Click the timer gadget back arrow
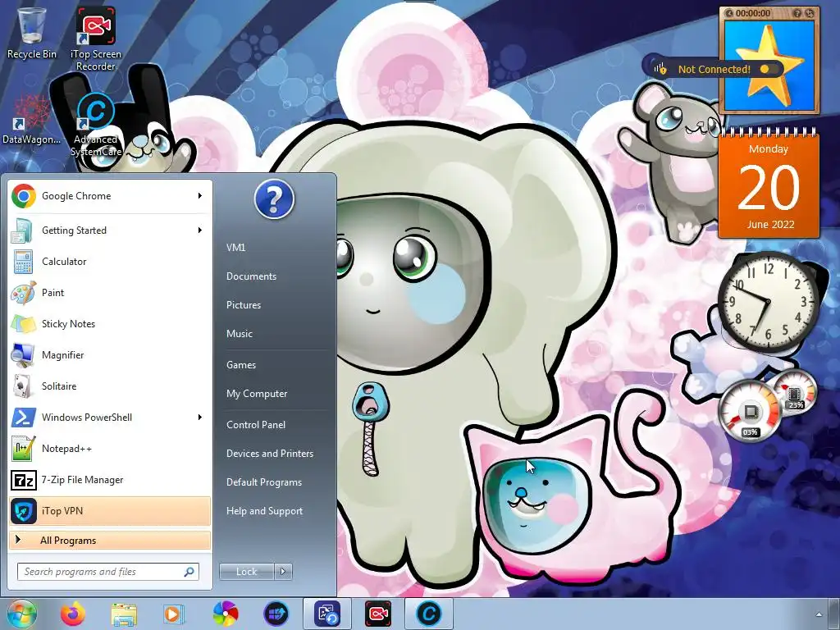Image resolution: width=840 pixels, height=630 pixels. 729,13
